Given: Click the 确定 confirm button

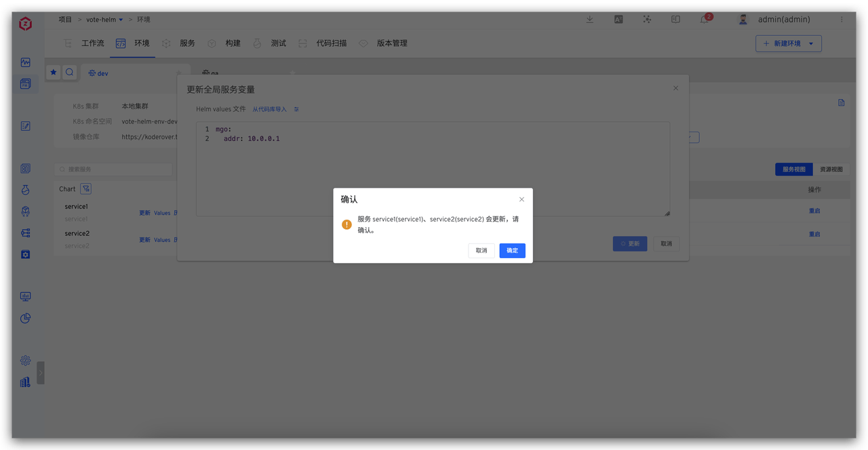Looking at the screenshot, I should (x=512, y=250).
